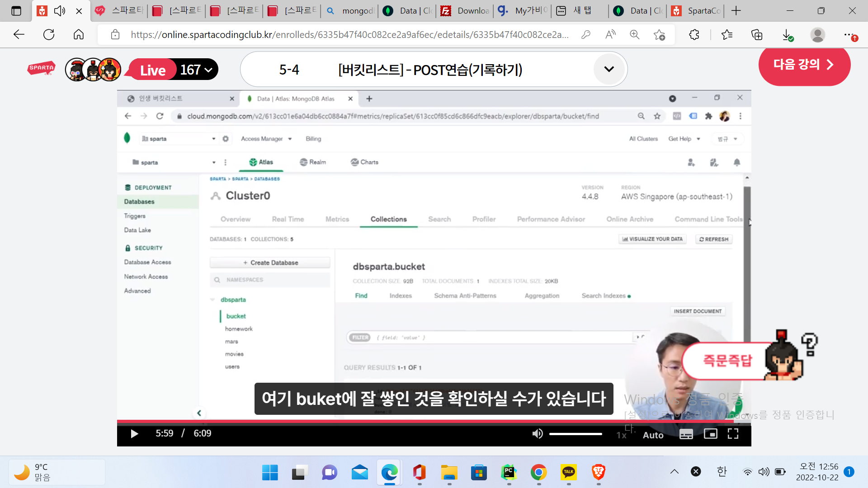Mute the video player volume
The height and width of the screenshot is (488, 868).
[537, 434]
